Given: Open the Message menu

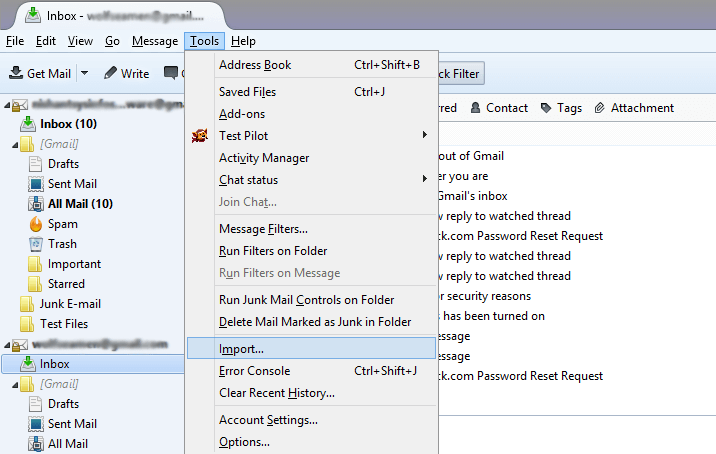Looking at the screenshot, I should (x=155, y=41).
